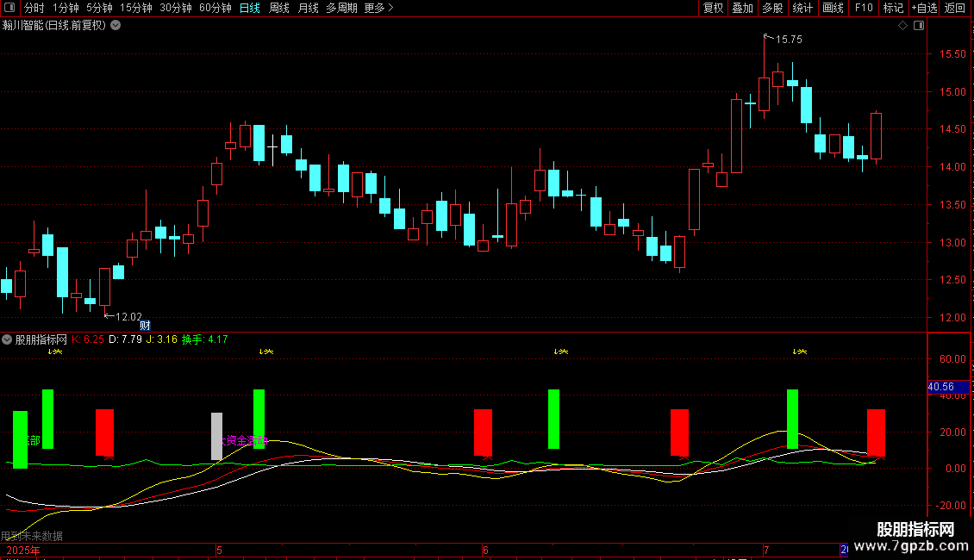Click the D: 7.79 indicator value
The image size is (974, 560).
[x=126, y=339]
